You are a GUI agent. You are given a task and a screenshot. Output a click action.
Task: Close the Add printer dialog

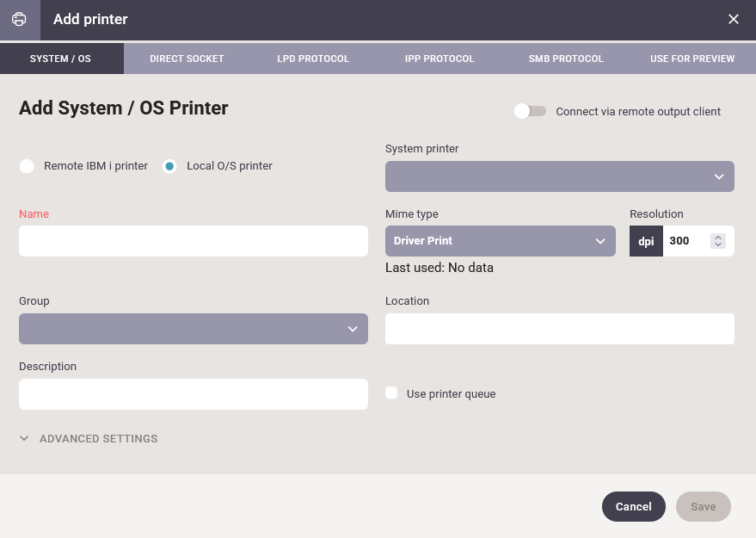734,19
